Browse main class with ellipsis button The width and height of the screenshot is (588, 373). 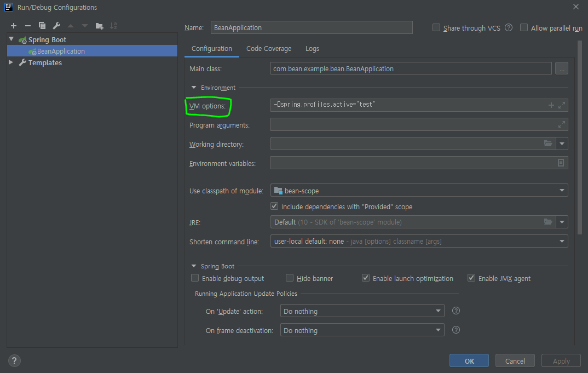coord(561,68)
